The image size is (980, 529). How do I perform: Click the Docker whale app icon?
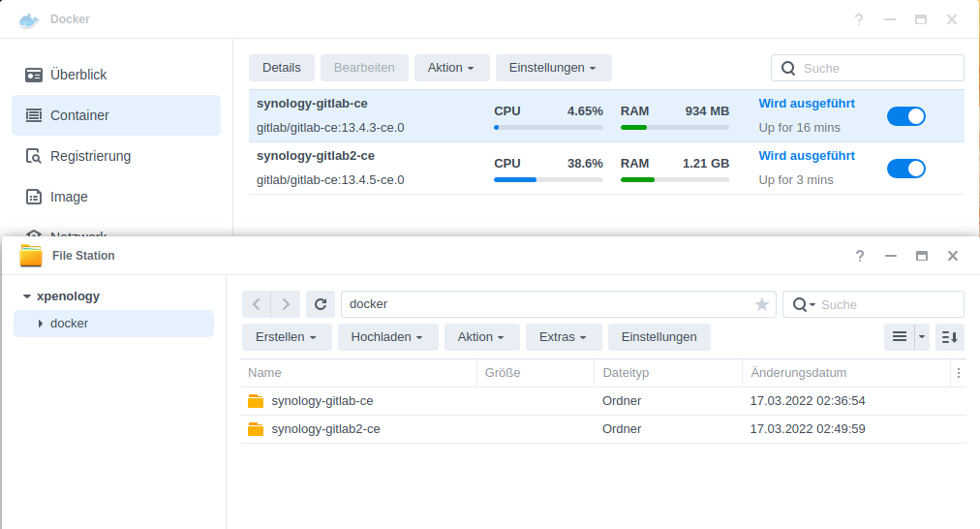(x=29, y=19)
